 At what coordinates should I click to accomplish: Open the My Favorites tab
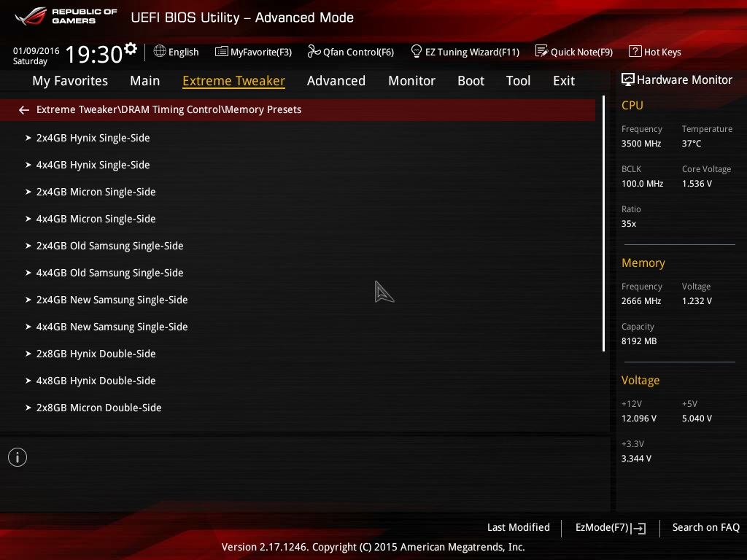click(70, 81)
